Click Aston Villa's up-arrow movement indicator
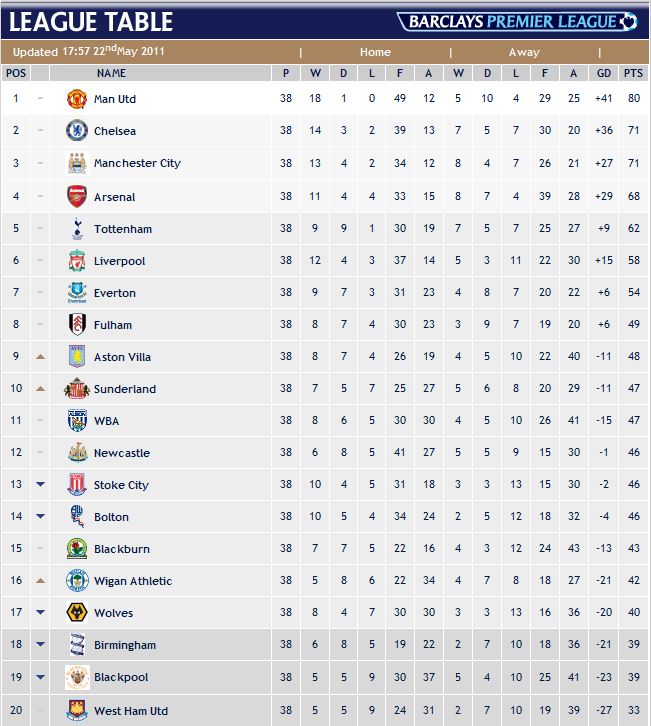Screen dimensions: 651x726 click(x=41, y=357)
